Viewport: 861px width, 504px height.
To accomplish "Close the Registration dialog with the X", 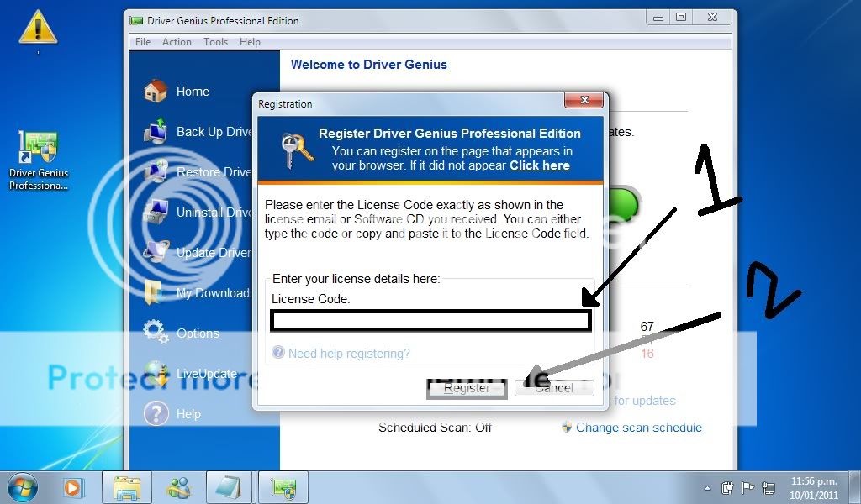I will point(584,100).
